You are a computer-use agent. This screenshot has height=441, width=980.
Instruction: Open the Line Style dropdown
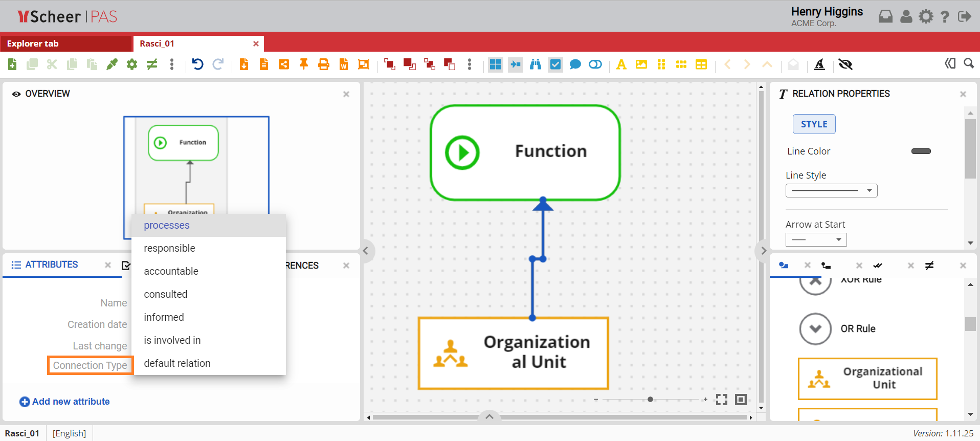tap(831, 190)
